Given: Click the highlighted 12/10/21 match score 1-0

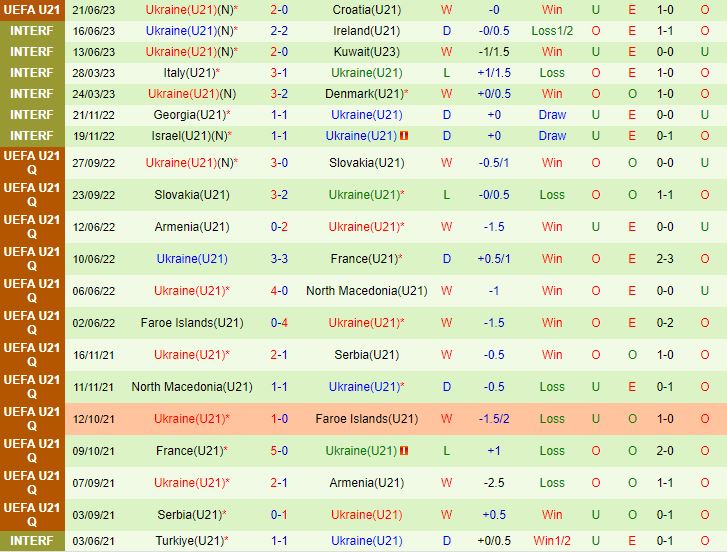Looking at the screenshot, I should [x=279, y=419].
